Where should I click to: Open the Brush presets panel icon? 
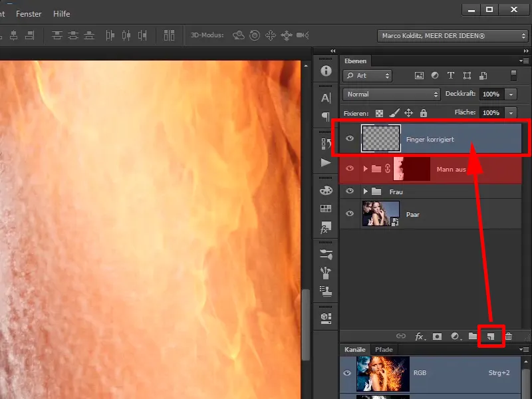coord(326,255)
